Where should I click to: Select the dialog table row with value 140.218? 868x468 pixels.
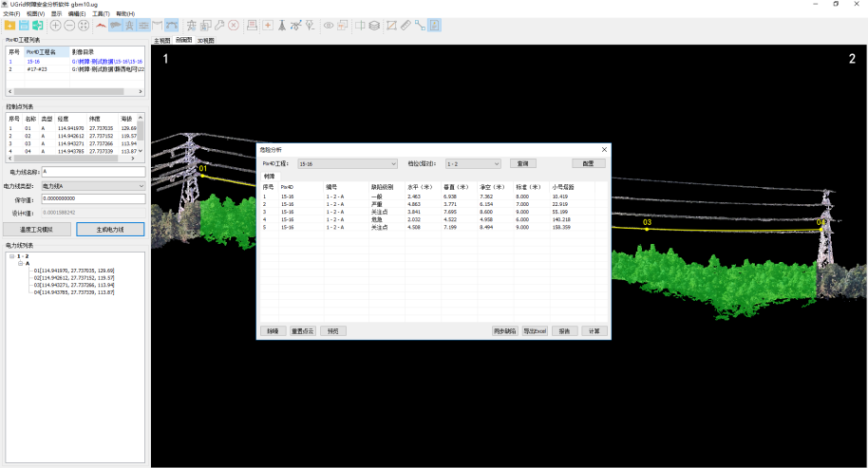click(434, 219)
